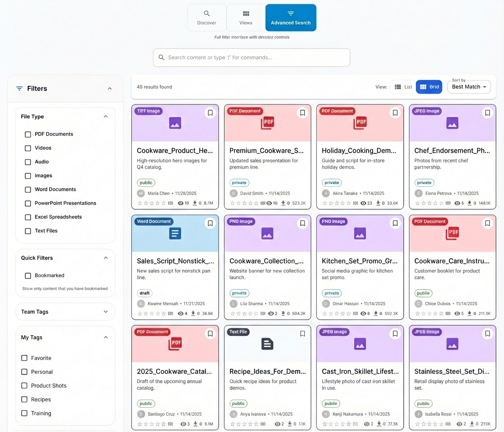The image size is (504, 432).
Task: Check the Favorite tag checkbox
Action: tap(24, 358)
